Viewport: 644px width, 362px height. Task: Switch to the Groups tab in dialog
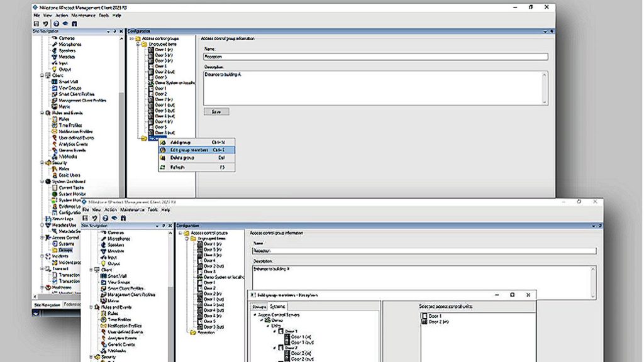coord(259,306)
